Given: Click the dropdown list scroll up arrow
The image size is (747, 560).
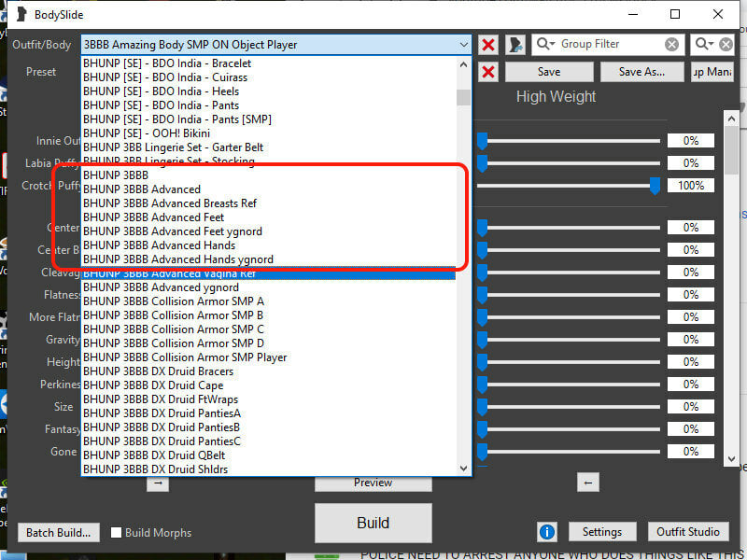Looking at the screenshot, I should 463,64.
